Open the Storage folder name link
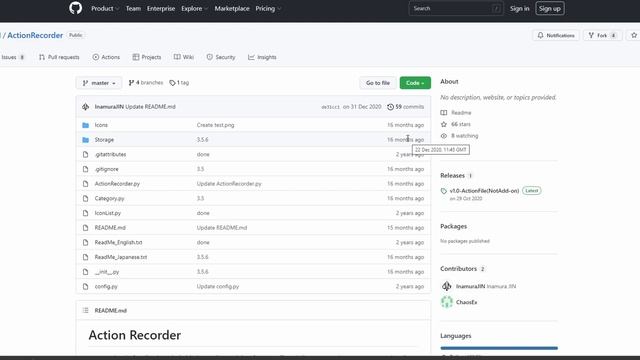Viewport: 640px width, 360px height. pyautogui.click(x=104, y=140)
